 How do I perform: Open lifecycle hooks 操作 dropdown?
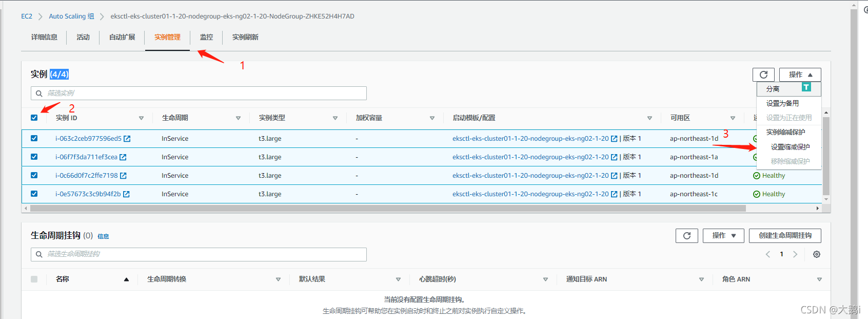723,236
